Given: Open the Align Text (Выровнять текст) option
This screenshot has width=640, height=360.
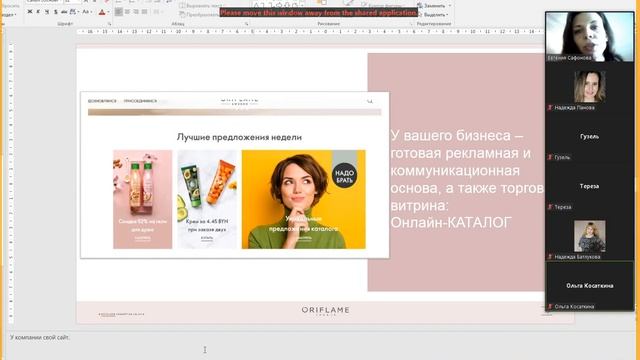Looking at the screenshot, I should pyautogui.click(x=201, y=6).
